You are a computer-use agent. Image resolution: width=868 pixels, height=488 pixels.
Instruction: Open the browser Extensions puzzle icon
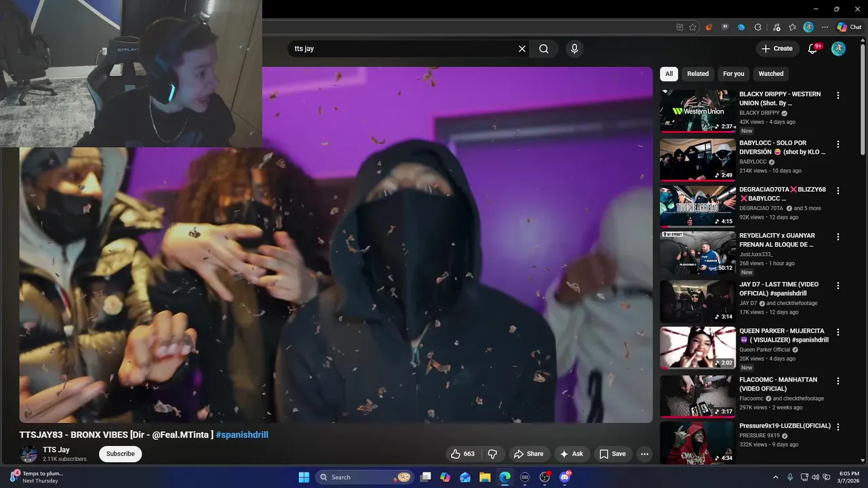(x=758, y=27)
